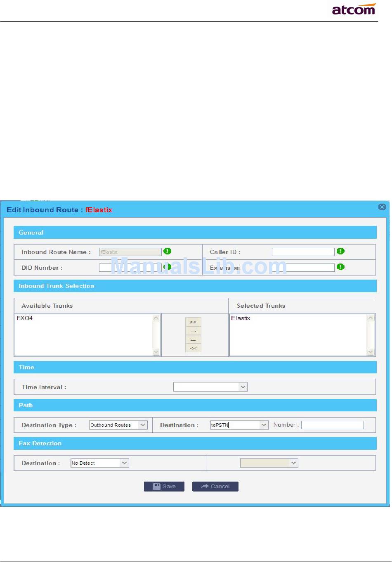Select FXO4 in Available Trunks
This screenshot has height=577, width=392.
[x=25, y=318]
